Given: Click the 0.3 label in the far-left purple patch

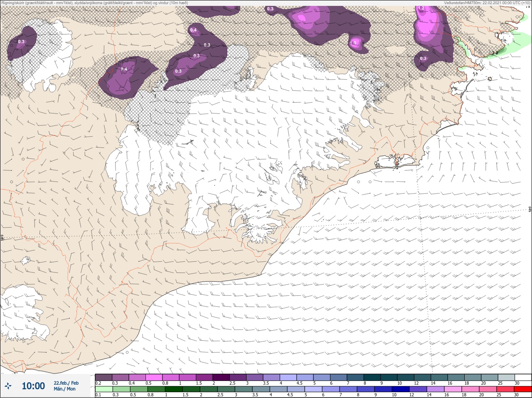Looking at the screenshot, I should [x=21, y=42].
